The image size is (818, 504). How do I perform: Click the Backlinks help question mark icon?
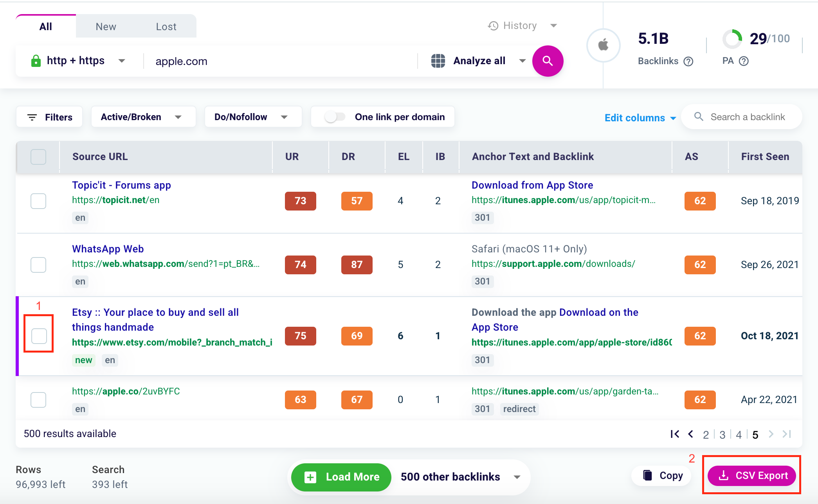688,61
